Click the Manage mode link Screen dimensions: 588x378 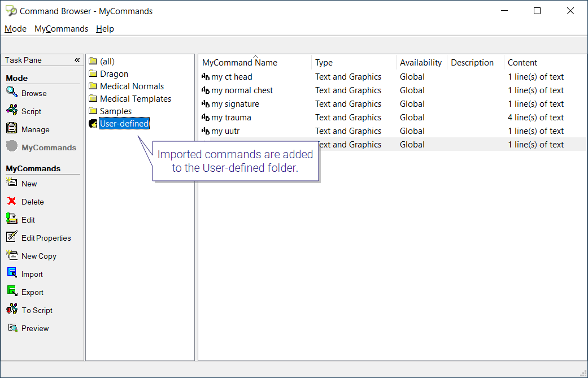click(35, 129)
